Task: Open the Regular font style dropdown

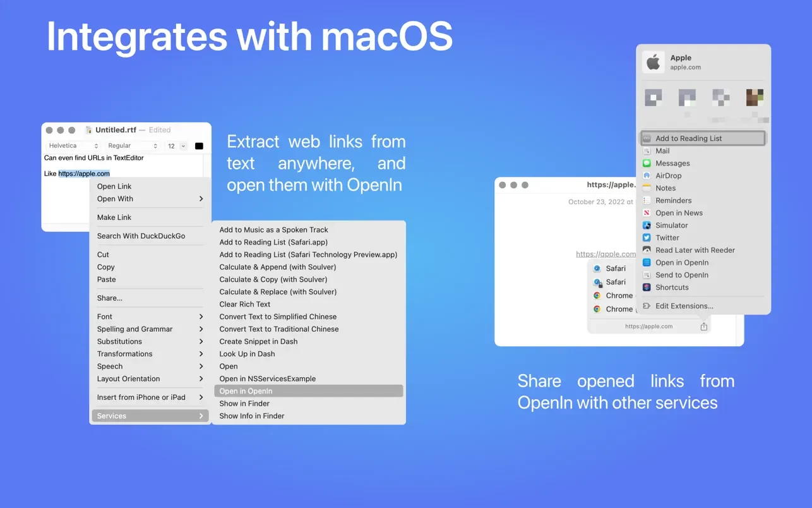Action: point(132,146)
